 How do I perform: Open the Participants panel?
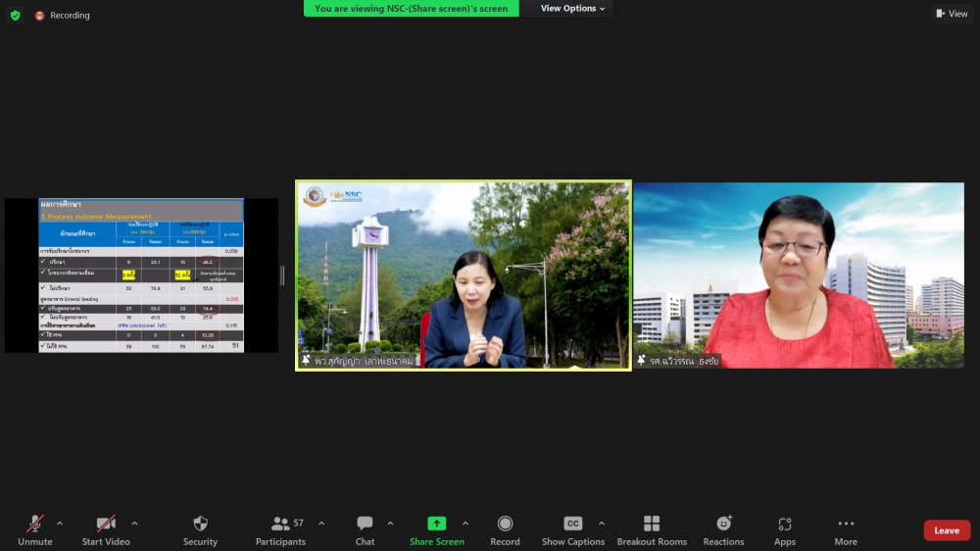(281, 529)
